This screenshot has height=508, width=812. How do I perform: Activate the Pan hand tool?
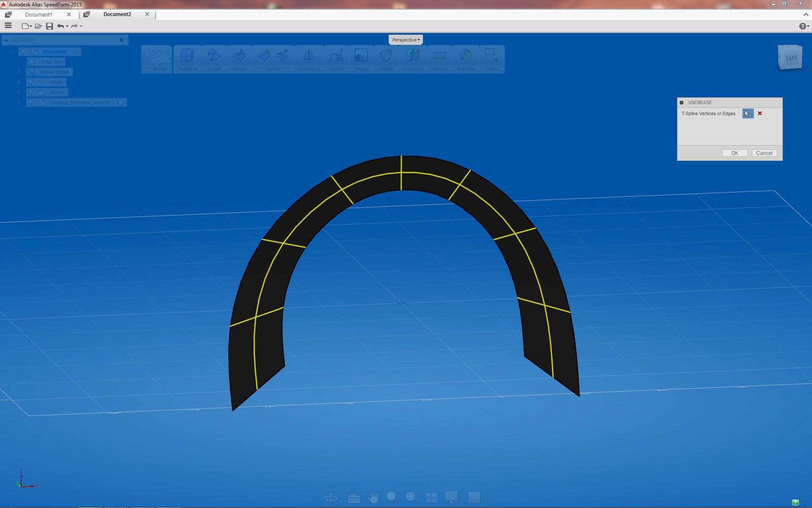click(373, 497)
